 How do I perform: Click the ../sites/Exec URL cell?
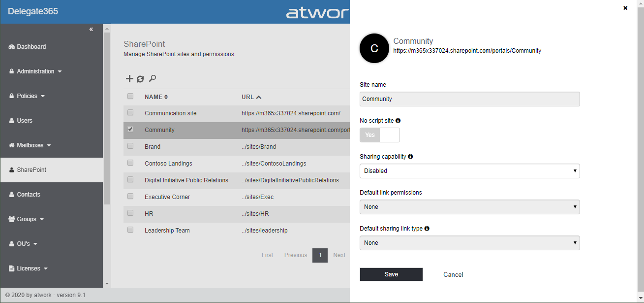(x=258, y=197)
